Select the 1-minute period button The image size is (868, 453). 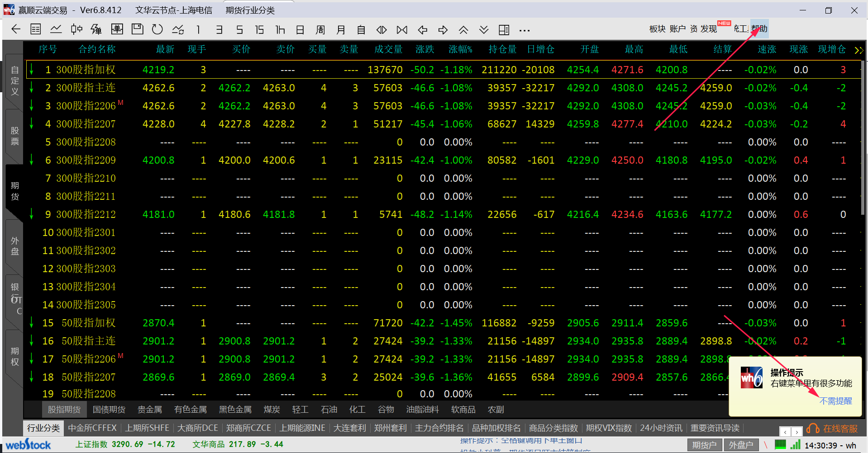point(198,30)
